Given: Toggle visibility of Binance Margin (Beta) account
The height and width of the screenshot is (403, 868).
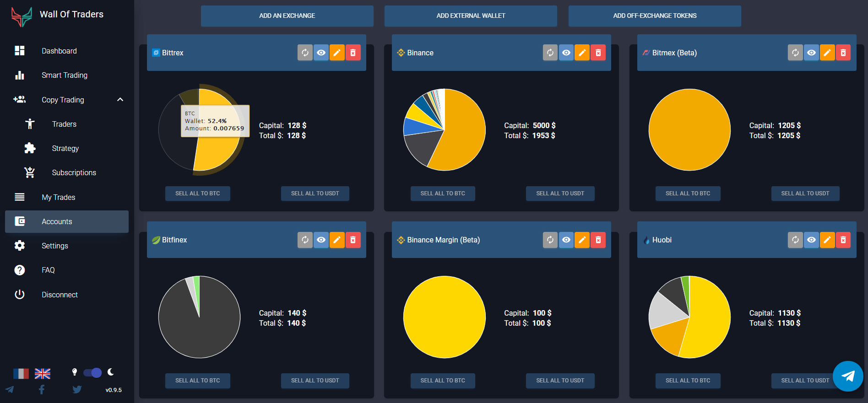Looking at the screenshot, I should pyautogui.click(x=566, y=240).
